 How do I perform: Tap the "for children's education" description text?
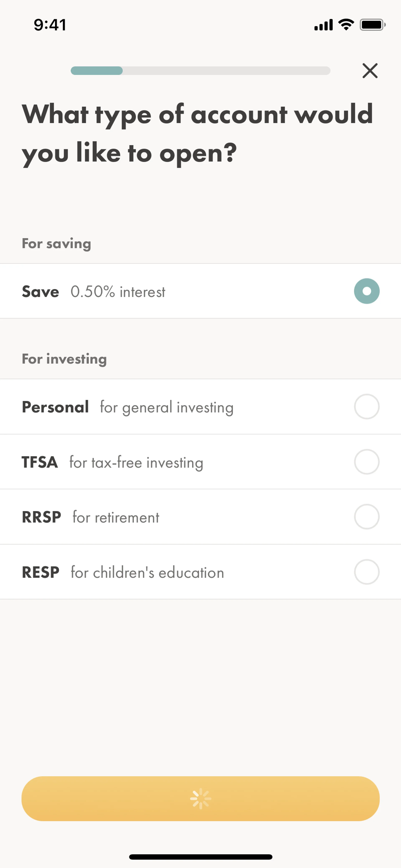pyautogui.click(x=147, y=573)
